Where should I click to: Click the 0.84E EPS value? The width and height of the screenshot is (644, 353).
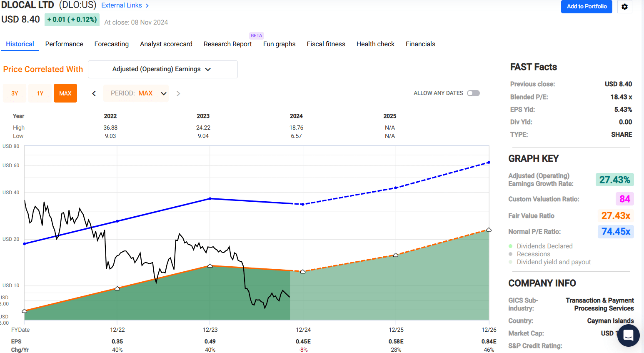pyautogui.click(x=489, y=341)
